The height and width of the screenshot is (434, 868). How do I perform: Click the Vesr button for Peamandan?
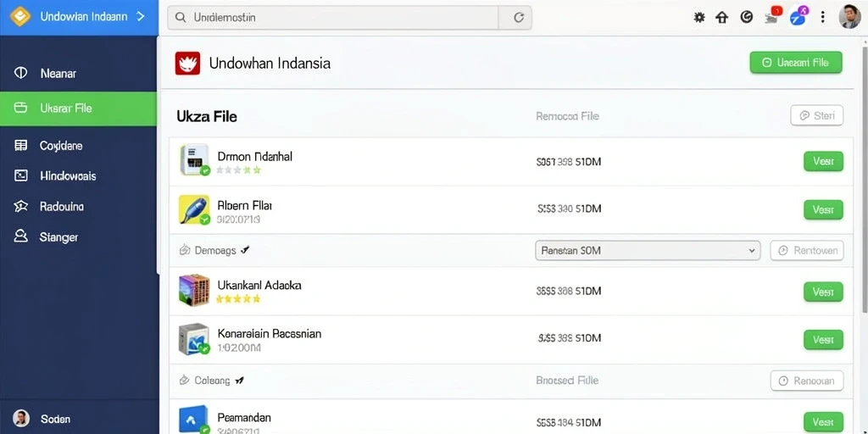(x=823, y=422)
